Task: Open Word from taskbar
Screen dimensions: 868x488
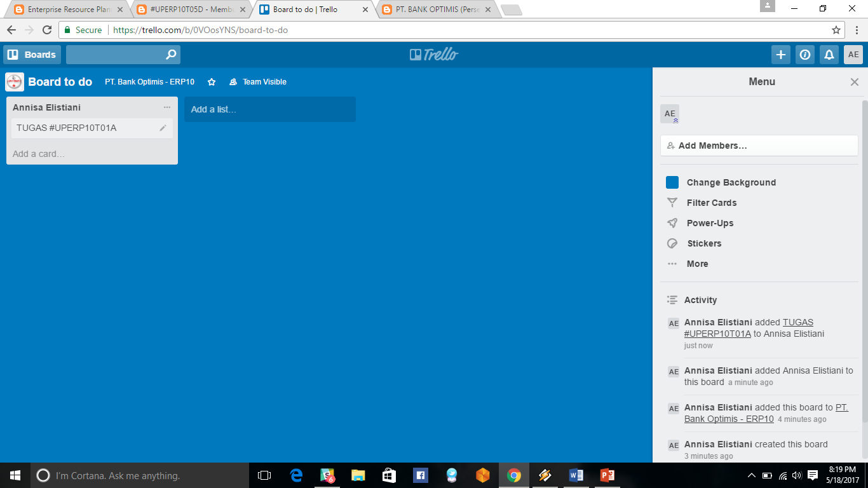Action: click(x=576, y=475)
